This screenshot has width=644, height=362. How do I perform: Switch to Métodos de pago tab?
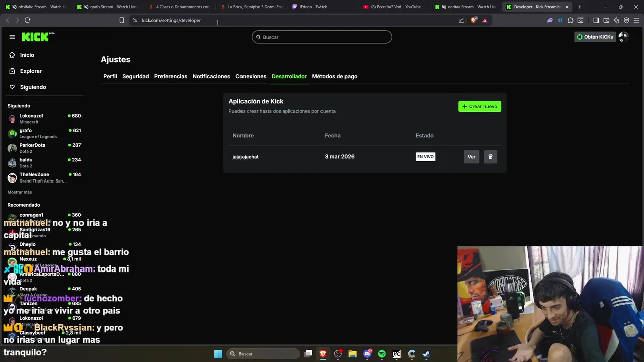(335, 76)
